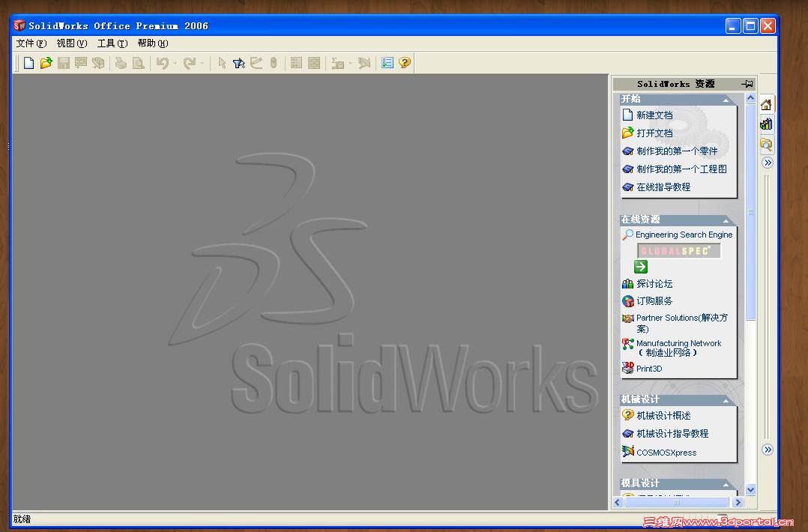Viewport: 808px width, 532px height.
Task: Click the resources pane horizontal scrollbar thumb
Action: pos(677,502)
